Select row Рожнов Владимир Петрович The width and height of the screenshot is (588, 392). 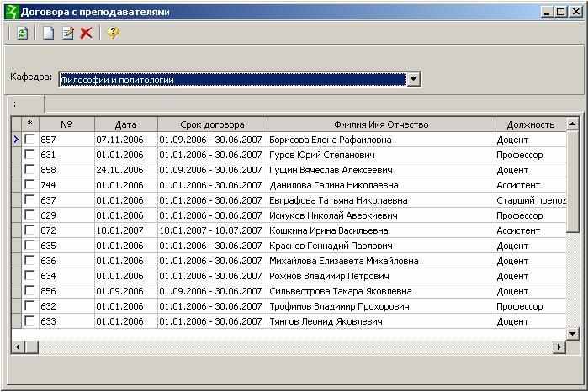(x=289, y=276)
